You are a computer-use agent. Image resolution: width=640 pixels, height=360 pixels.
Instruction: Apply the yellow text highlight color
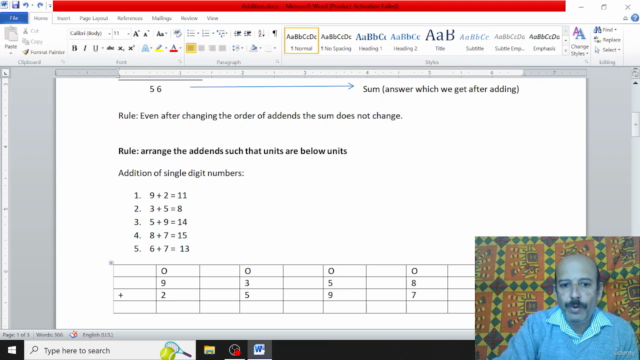159,49
